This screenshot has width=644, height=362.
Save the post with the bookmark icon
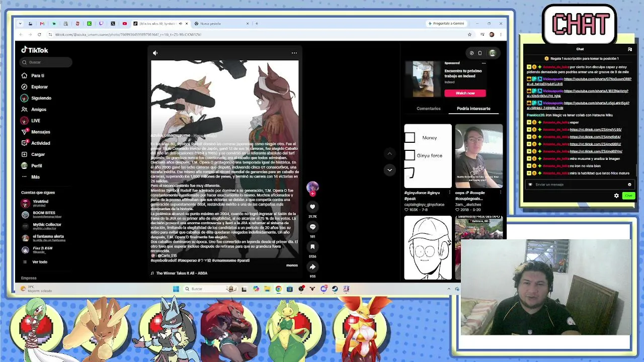(x=312, y=247)
